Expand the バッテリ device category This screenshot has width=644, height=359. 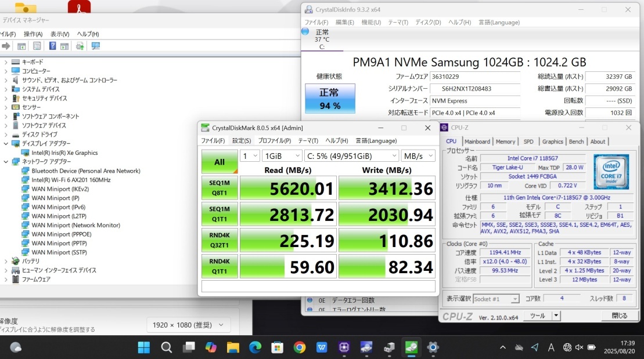point(6,261)
